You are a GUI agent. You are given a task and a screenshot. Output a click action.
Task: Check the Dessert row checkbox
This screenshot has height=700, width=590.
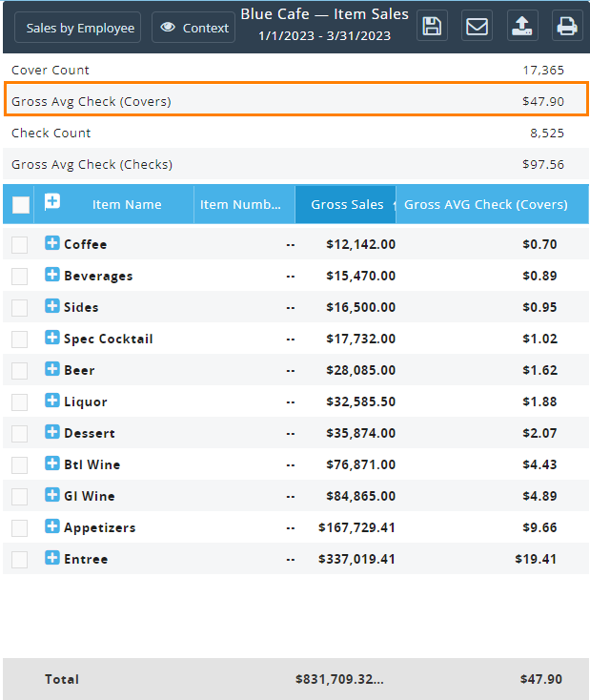20,434
